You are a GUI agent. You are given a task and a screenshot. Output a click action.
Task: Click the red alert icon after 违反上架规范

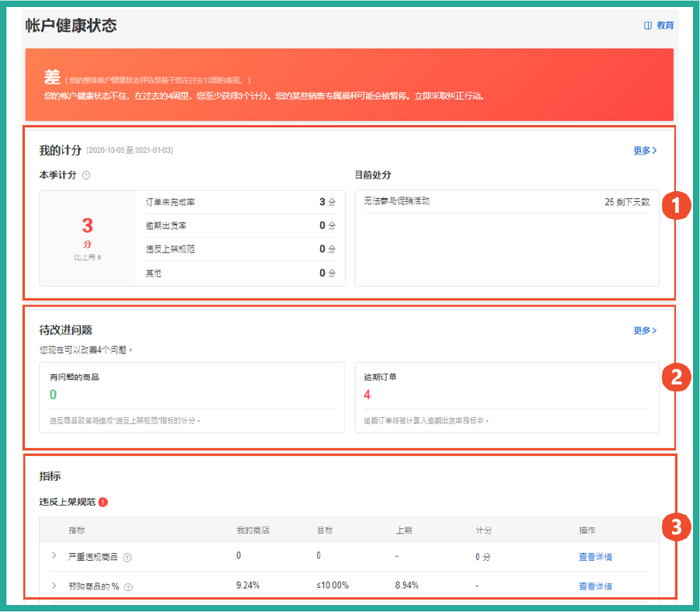104,502
